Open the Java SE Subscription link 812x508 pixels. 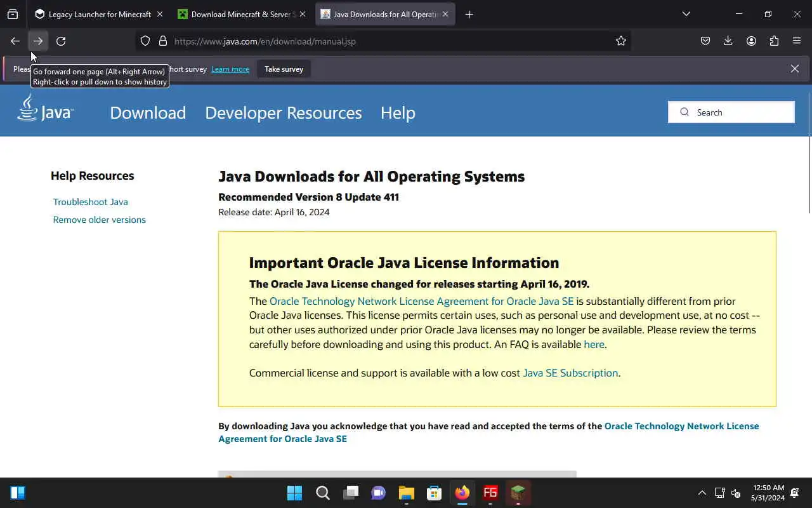(570, 373)
